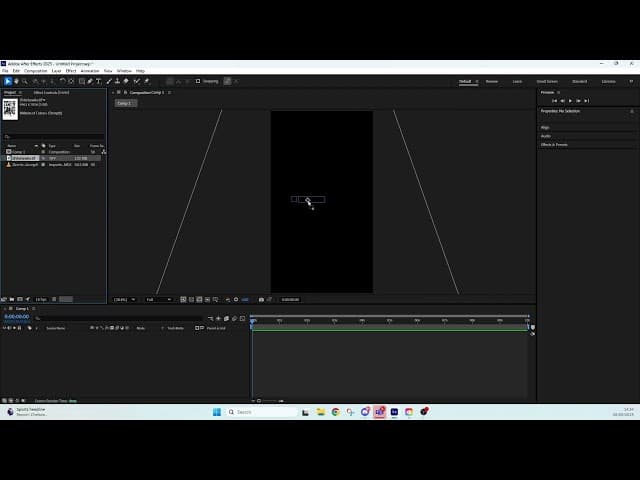Select the Selection arrow tool
The image size is (640, 480).
click(7, 81)
